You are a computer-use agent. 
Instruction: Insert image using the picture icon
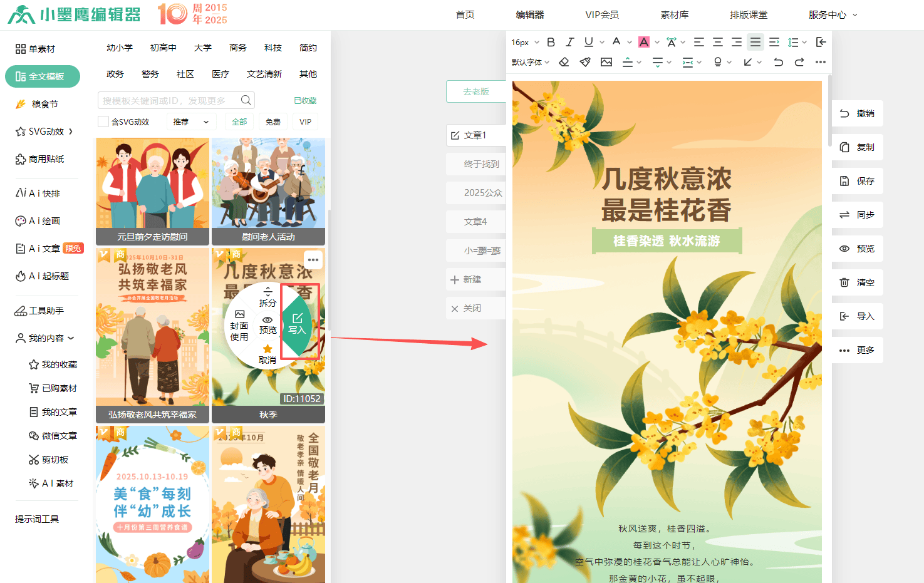pyautogui.click(x=606, y=62)
